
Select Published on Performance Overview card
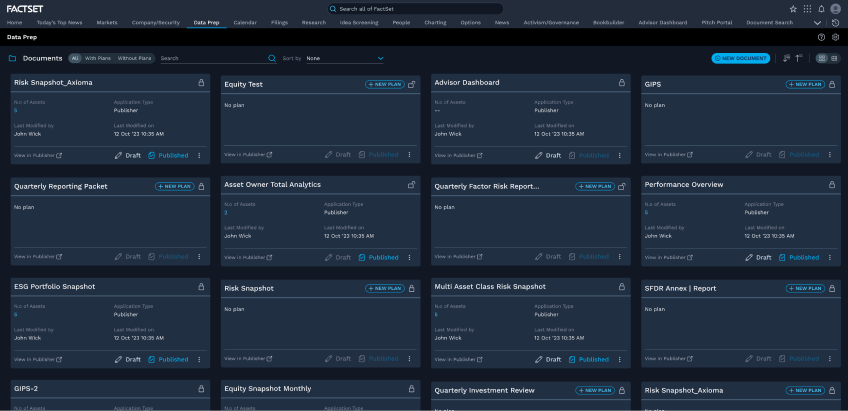pos(799,257)
